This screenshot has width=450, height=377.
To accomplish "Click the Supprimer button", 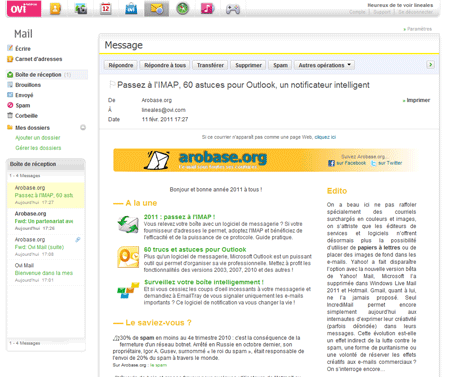I will 248,65.
